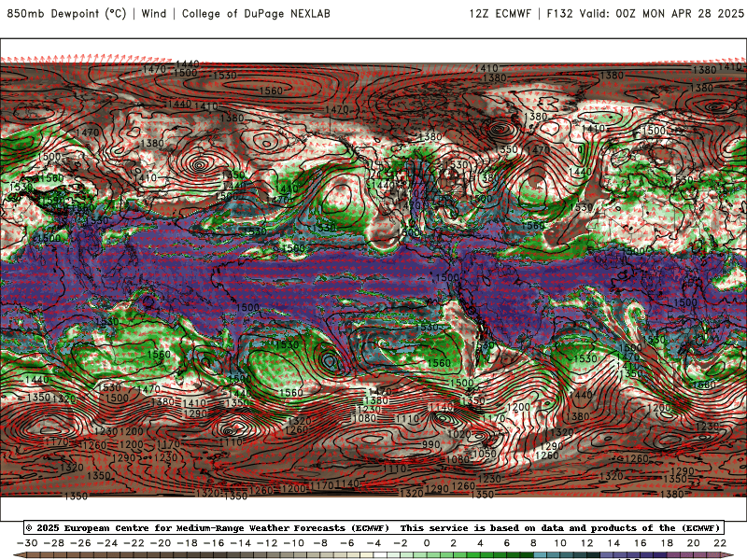Click the '-22' value on the color scale

point(134,543)
